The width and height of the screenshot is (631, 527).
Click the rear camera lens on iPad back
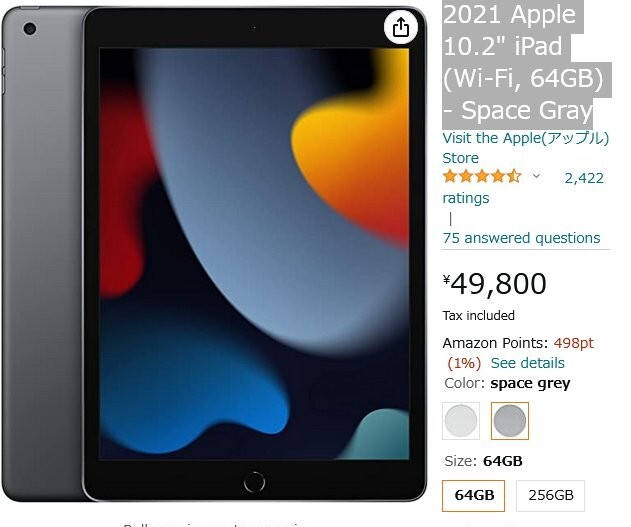[30, 29]
